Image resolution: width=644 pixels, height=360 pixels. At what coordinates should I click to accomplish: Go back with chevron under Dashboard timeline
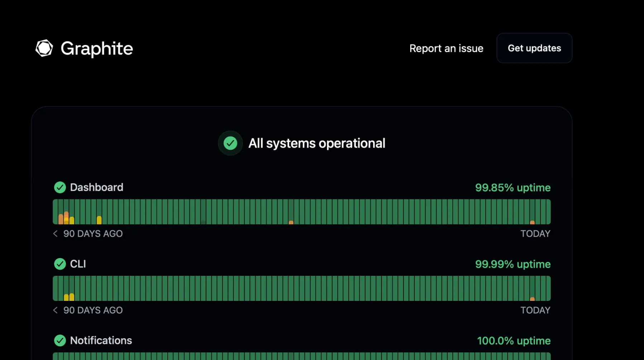tap(55, 234)
